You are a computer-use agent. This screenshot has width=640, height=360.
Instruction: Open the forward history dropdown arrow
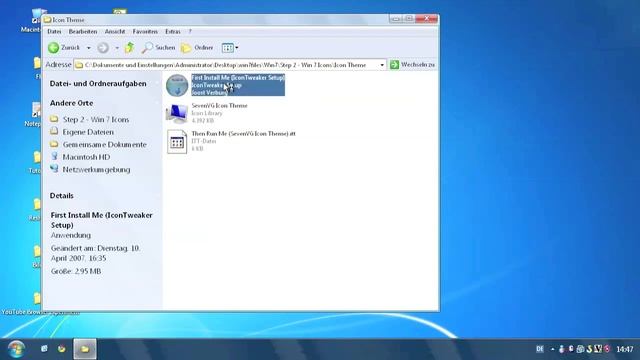click(x=117, y=48)
